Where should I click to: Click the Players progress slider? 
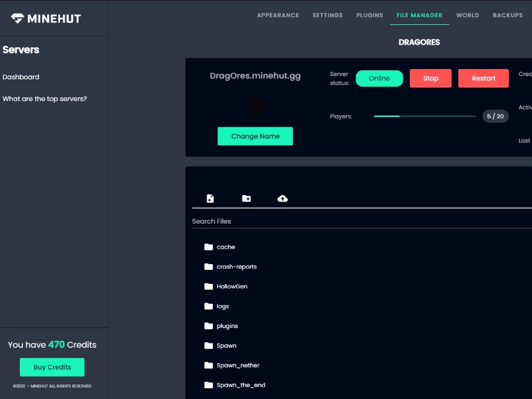(425, 116)
